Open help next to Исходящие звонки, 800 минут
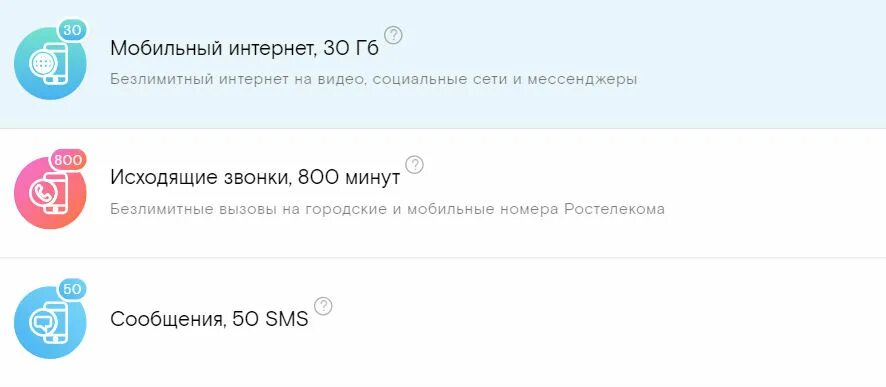 [415, 165]
